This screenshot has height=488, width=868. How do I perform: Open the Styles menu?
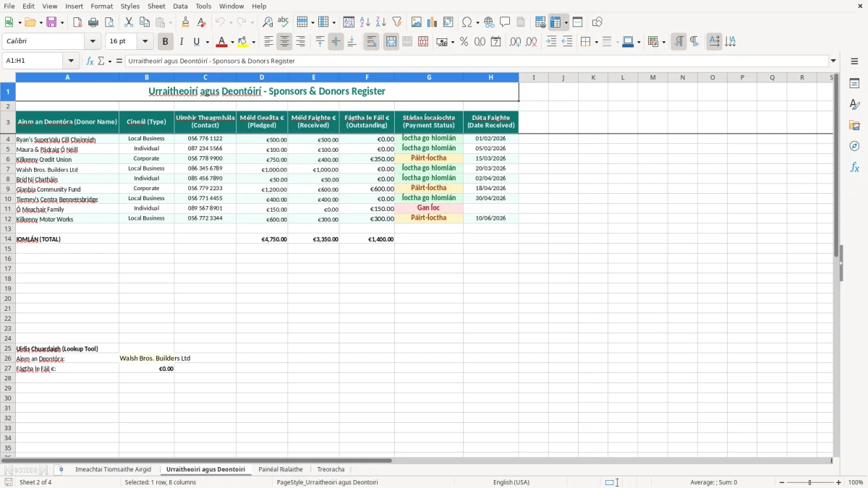[x=130, y=6]
